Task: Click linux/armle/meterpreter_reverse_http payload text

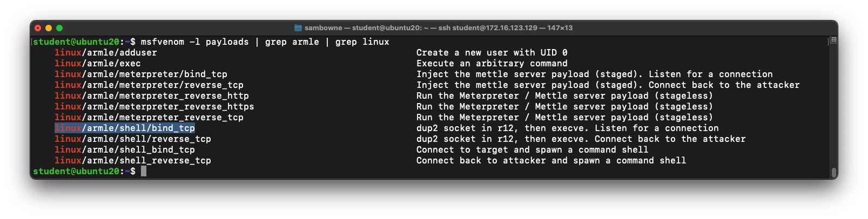Action: 152,95
